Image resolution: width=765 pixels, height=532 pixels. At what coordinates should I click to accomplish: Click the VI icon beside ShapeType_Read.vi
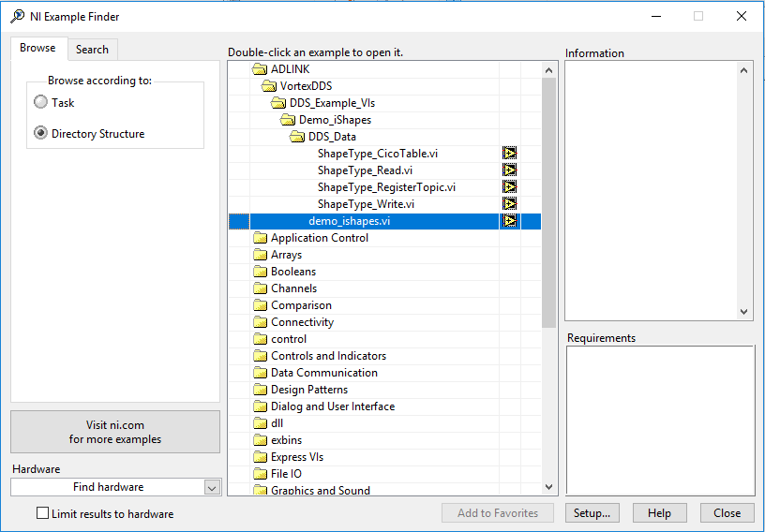(509, 170)
